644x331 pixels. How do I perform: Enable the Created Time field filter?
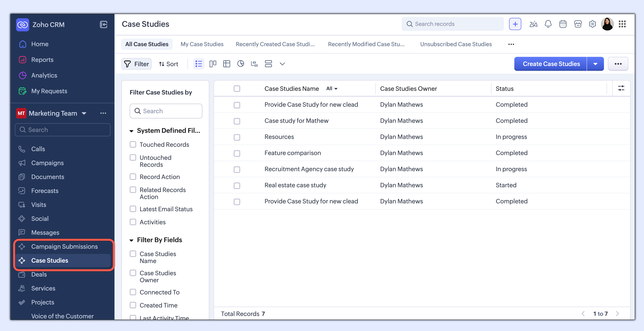point(133,305)
